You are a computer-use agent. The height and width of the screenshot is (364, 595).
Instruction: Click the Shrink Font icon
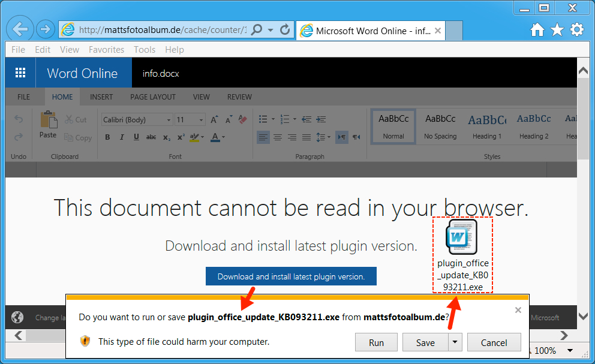tap(229, 119)
